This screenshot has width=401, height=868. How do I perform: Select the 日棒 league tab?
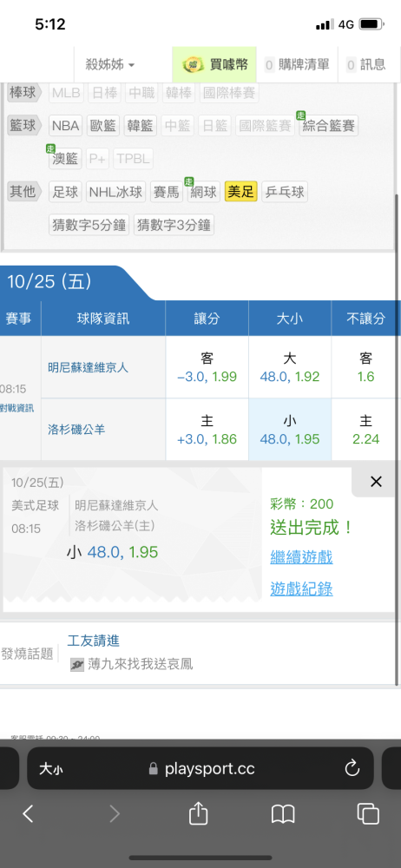[x=103, y=93]
